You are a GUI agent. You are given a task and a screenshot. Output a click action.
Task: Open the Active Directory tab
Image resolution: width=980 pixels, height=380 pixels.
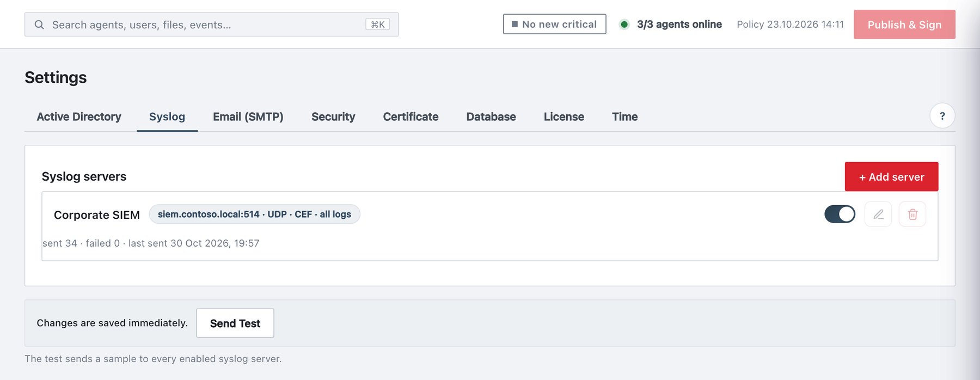[79, 117]
